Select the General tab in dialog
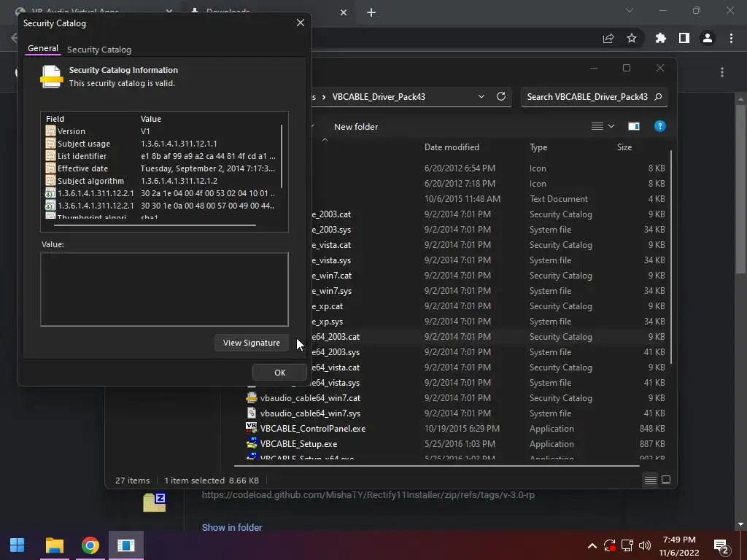The width and height of the screenshot is (747, 560). pos(43,48)
